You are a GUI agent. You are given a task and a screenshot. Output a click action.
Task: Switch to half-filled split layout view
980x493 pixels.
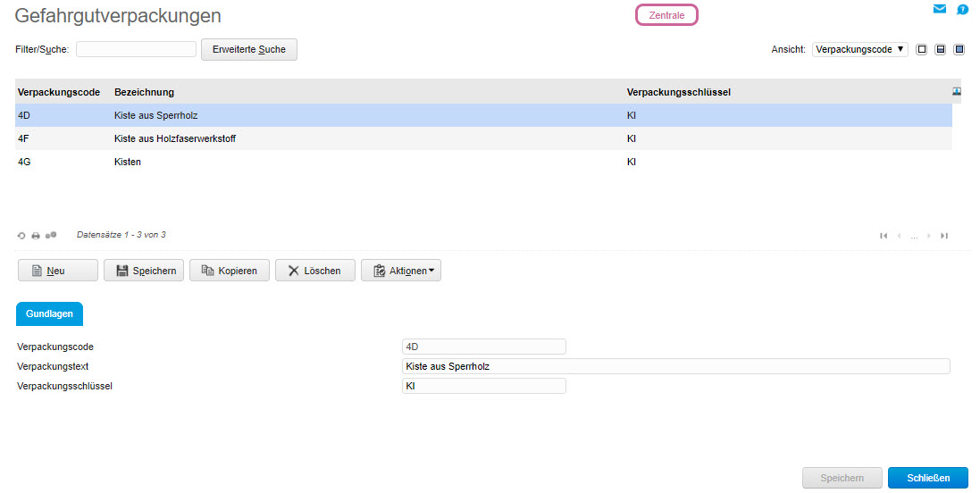point(941,50)
